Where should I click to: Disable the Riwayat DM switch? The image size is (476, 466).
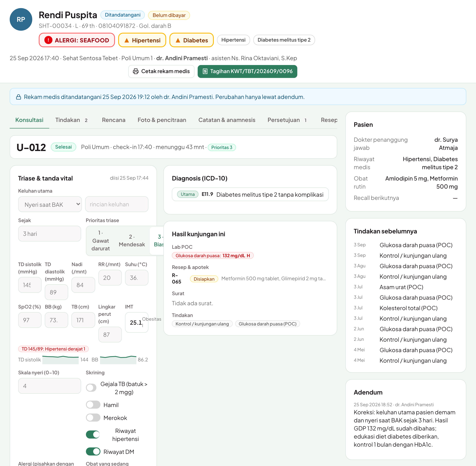(x=93, y=451)
